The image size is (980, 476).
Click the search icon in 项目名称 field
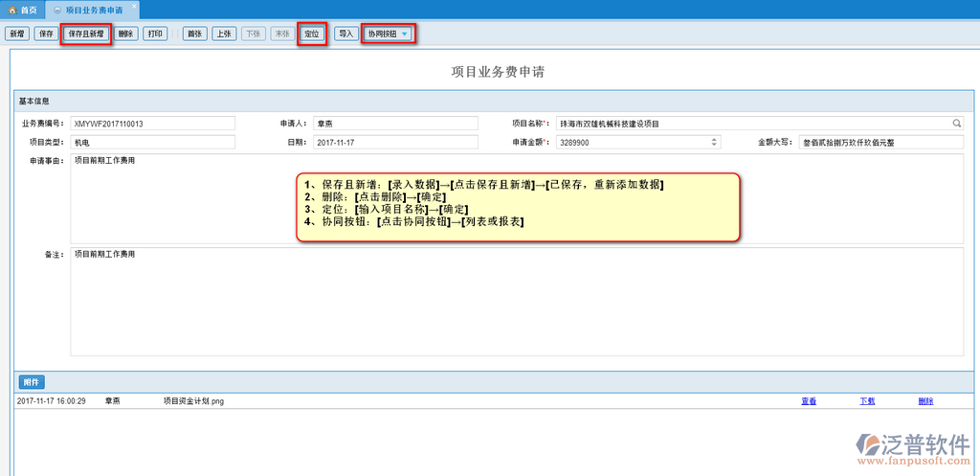[956, 124]
